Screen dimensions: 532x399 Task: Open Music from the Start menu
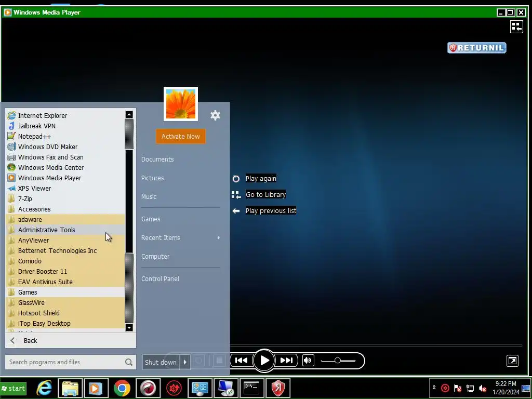[149, 196]
